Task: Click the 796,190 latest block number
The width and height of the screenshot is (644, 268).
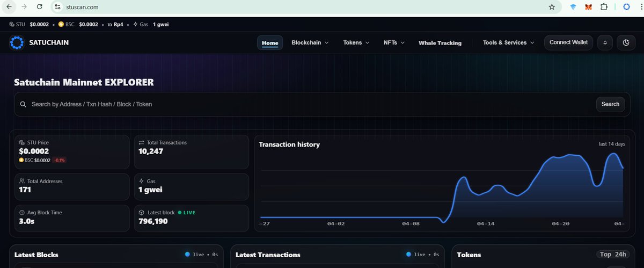Action: (x=153, y=221)
